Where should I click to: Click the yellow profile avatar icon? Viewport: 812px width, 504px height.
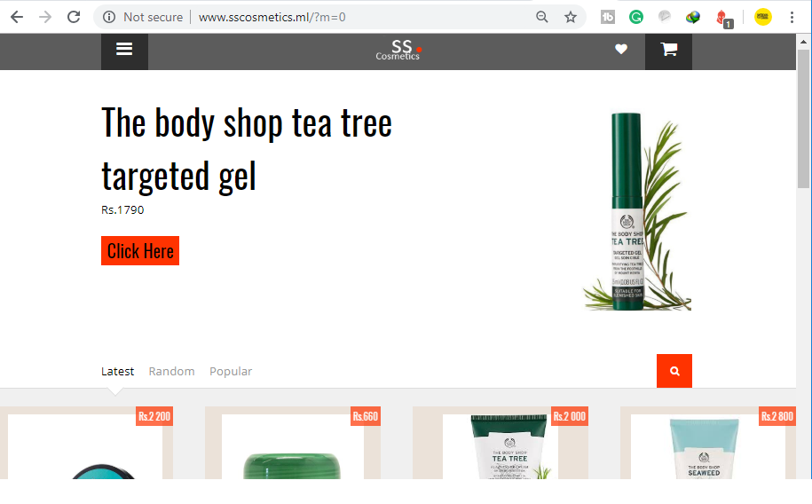pos(763,17)
